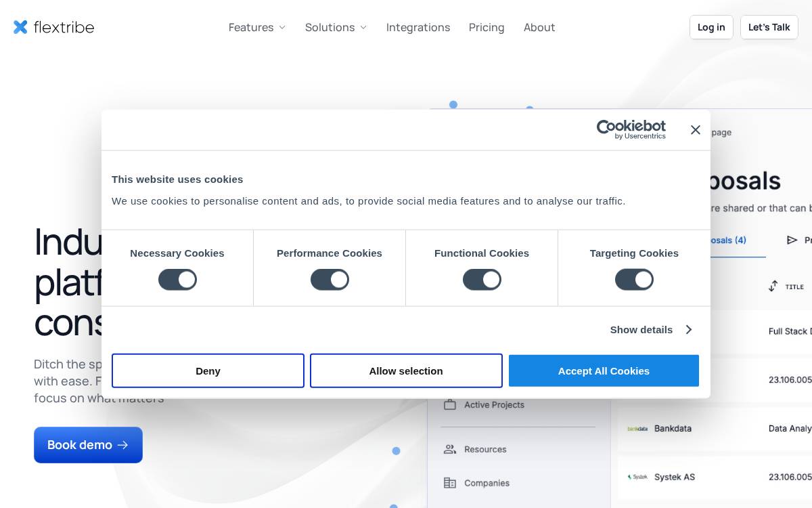Click the briefcase icon beside Active Projects
Screen dimensions: 812x508
click(450, 404)
